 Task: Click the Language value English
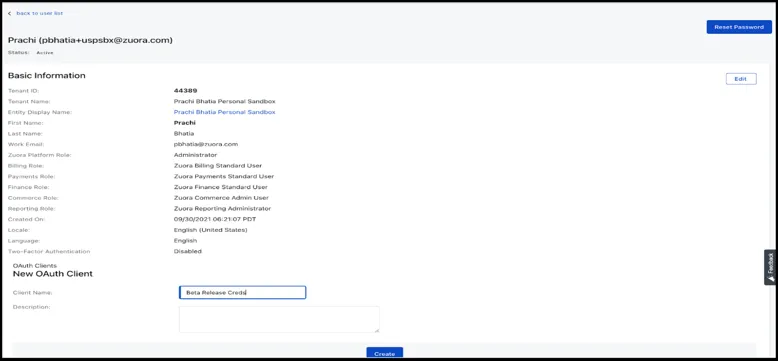pyautogui.click(x=185, y=241)
